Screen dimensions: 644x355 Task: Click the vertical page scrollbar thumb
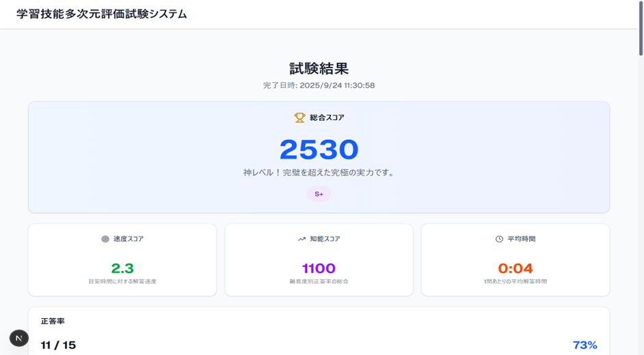click(641, 27)
